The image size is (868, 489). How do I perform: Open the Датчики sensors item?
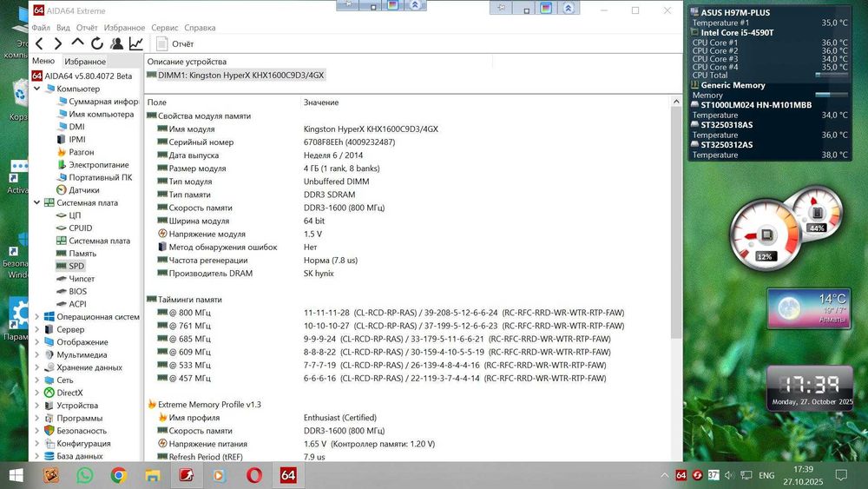click(x=78, y=190)
